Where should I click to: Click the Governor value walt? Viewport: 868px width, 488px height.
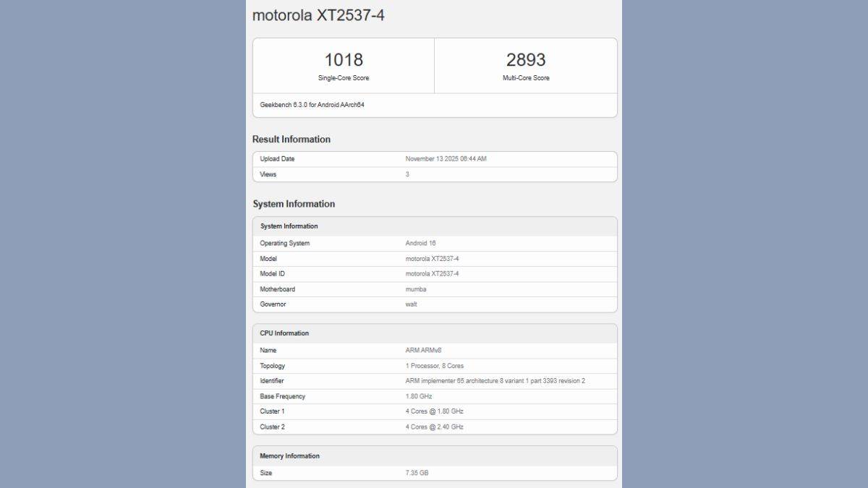(x=412, y=304)
